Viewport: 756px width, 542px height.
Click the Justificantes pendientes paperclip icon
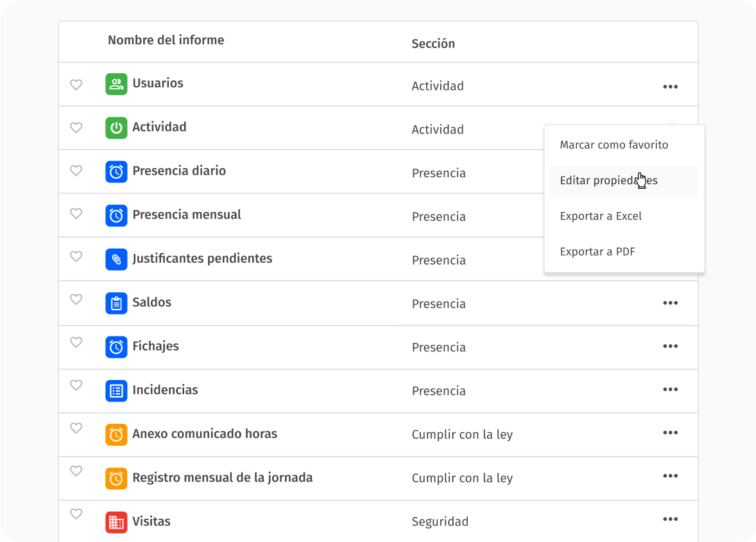click(x=116, y=259)
